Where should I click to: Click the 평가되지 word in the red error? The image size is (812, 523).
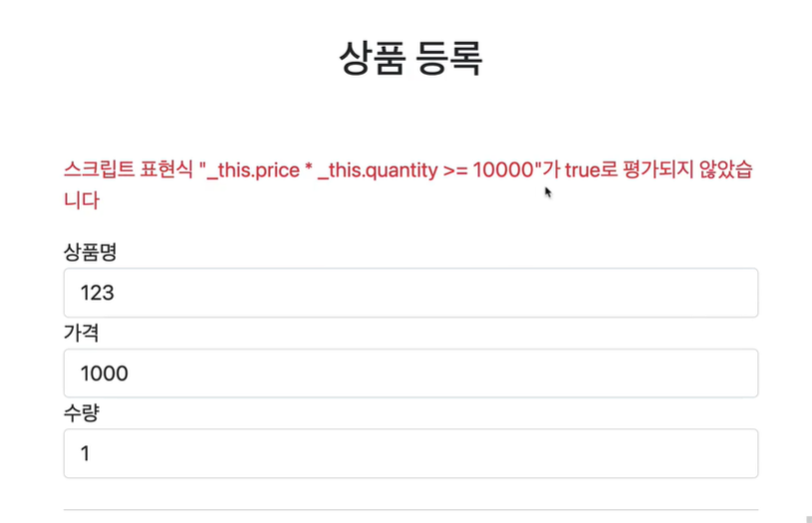(x=658, y=169)
